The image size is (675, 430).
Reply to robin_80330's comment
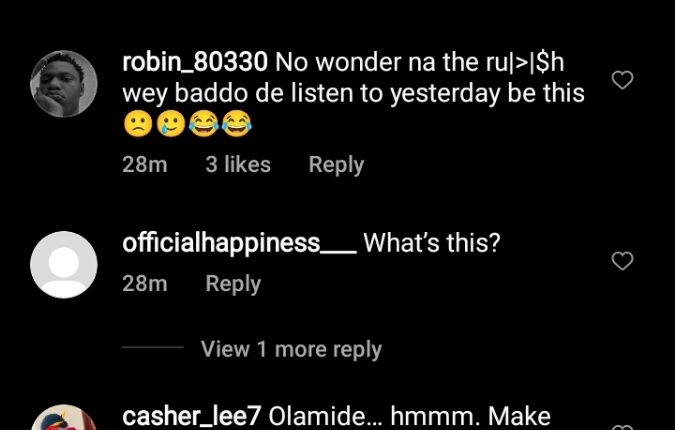click(x=336, y=165)
